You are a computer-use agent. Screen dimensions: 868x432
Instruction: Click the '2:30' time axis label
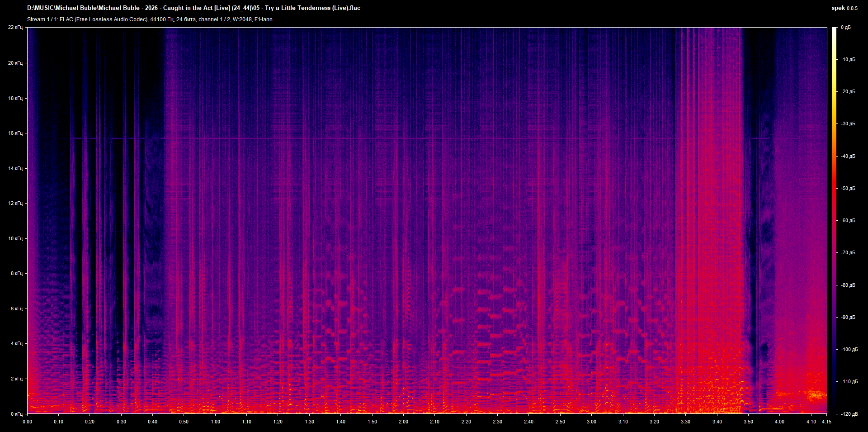pyautogui.click(x=497, y=422)
